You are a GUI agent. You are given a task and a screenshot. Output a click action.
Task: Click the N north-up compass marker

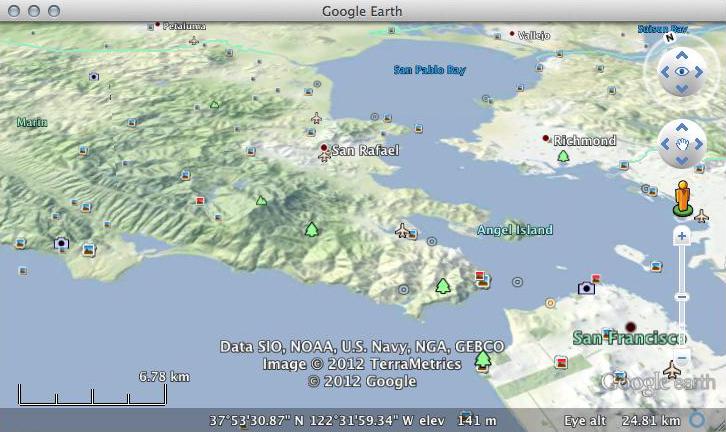click(669, 38)
